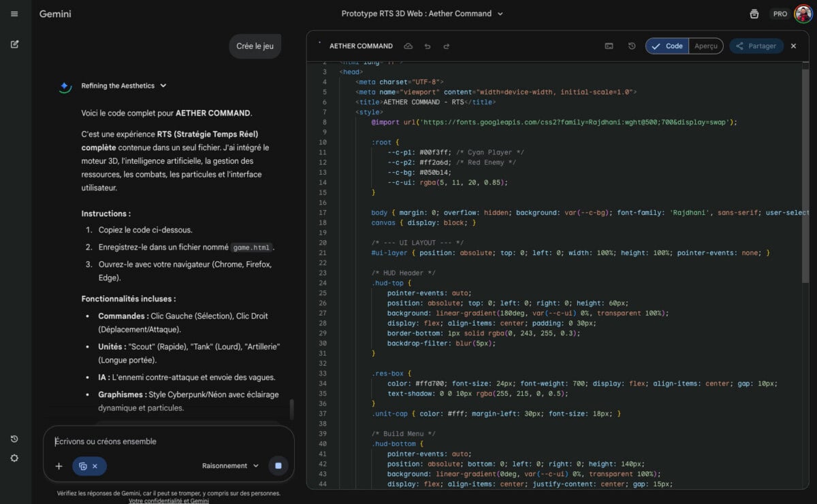Image resolution: width=817 pixels, height=504 pixels.
Task: Start a new chat with the compose icon
Action: click(14, 44)
